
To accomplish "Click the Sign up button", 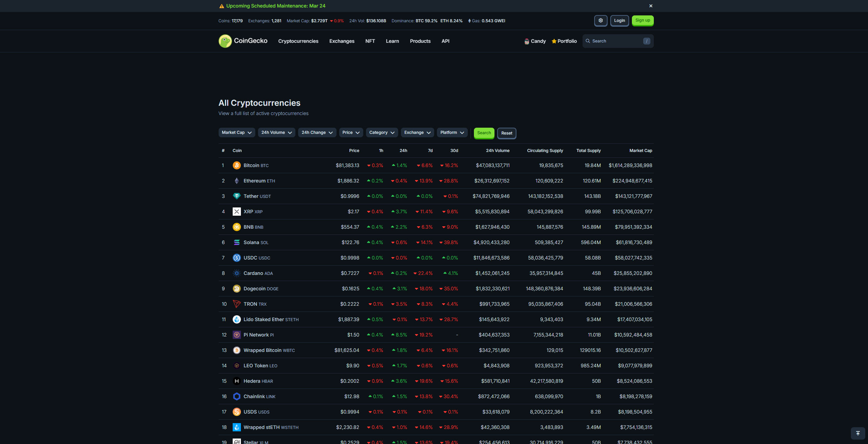I will pyautogui.click(x=643, y=21).
